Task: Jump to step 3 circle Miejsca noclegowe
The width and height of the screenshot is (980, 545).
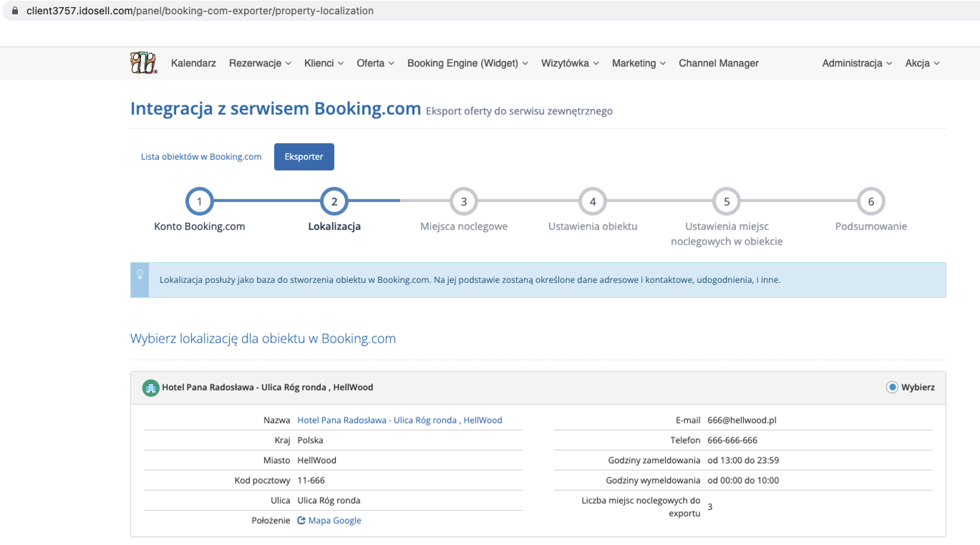Action: coord(463,201)
